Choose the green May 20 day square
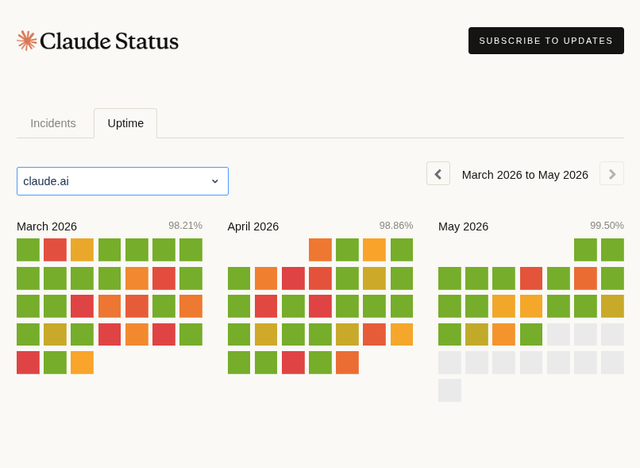The width and height of the screenshot is (640, 468). (531, 335)
